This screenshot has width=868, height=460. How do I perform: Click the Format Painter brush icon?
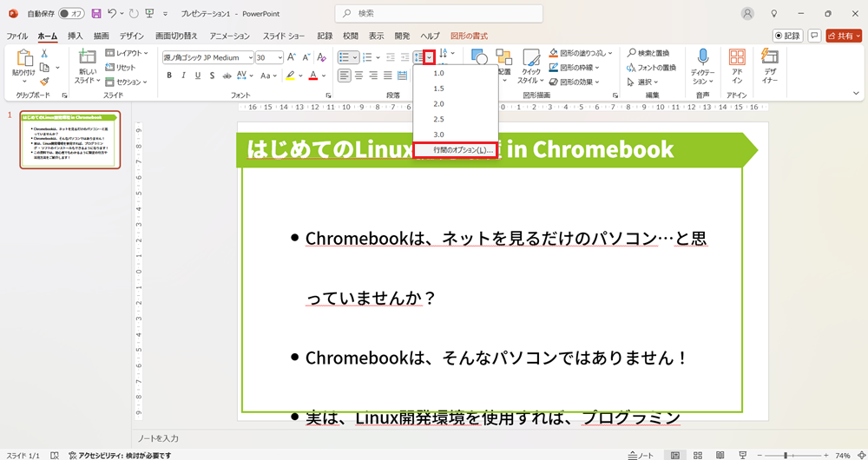(x=45, y=82)
